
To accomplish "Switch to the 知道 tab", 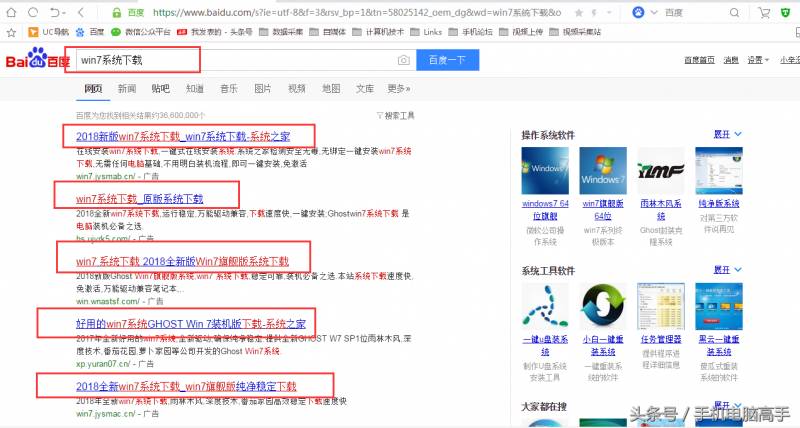I will (195, 89).
